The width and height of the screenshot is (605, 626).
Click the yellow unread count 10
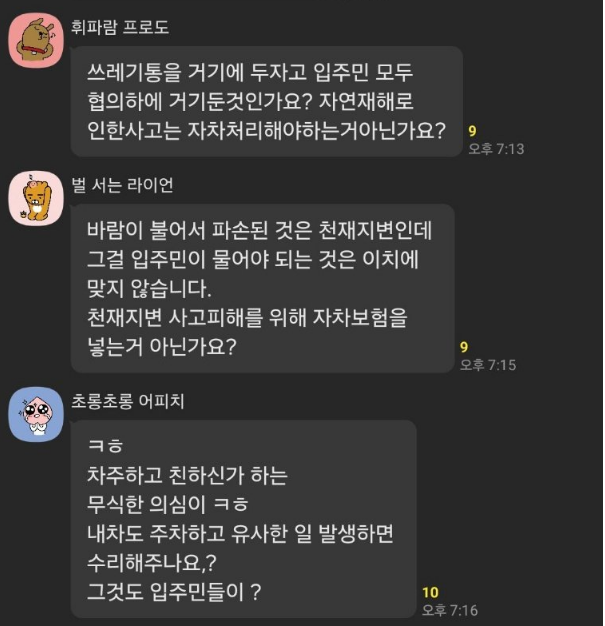430,592
